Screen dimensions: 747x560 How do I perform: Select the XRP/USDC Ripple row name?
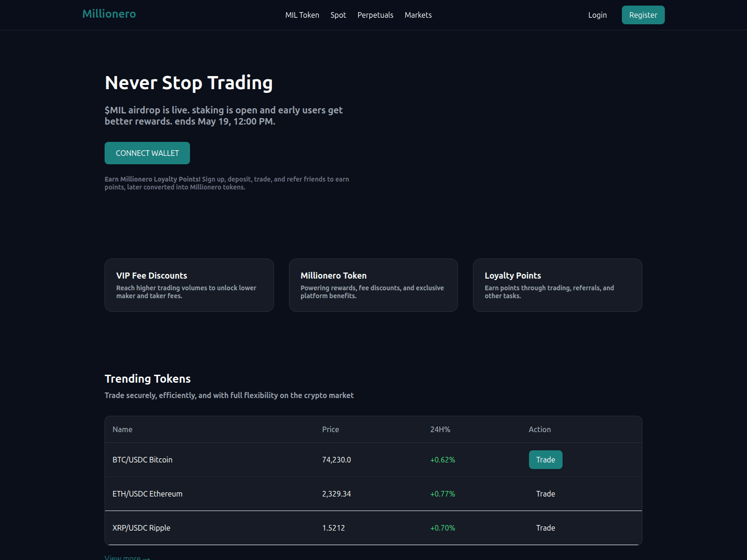pos(141,528)
